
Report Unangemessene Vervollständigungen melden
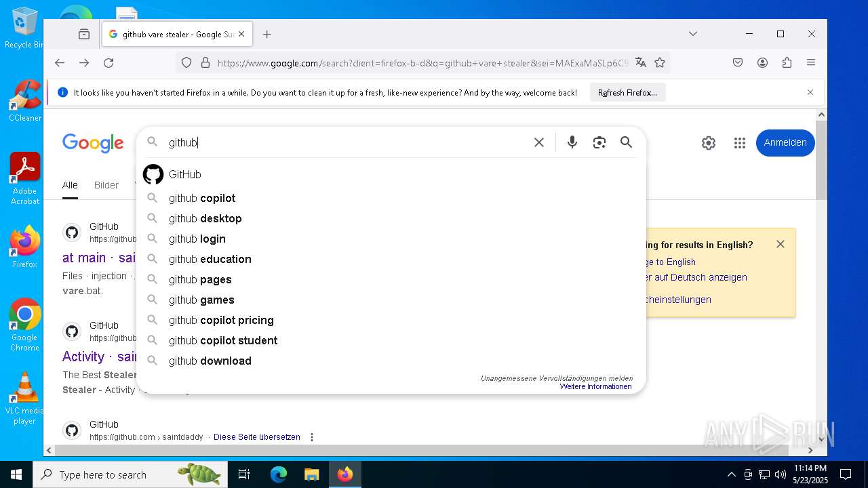click(557, 378)
